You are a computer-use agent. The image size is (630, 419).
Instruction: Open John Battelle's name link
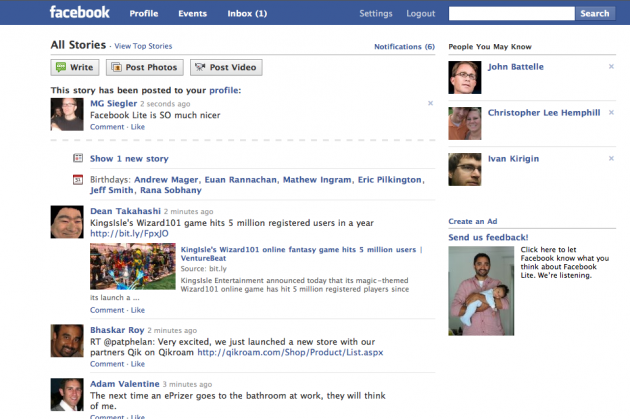(x=515, y=67)
